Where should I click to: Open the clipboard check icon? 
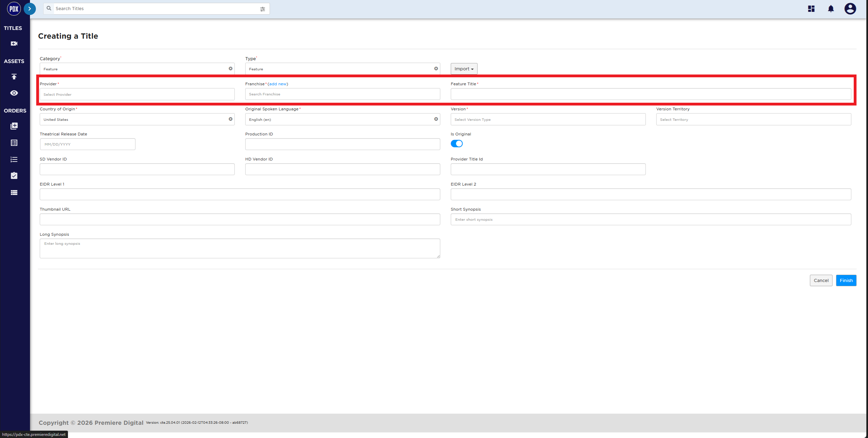[14, 175]
